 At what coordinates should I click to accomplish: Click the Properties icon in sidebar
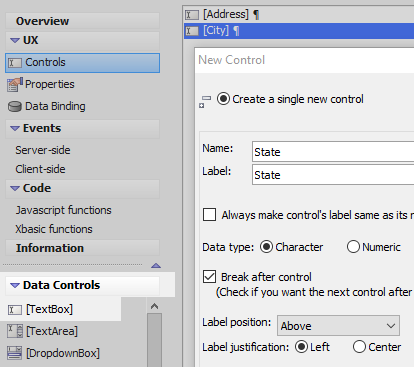15,85
